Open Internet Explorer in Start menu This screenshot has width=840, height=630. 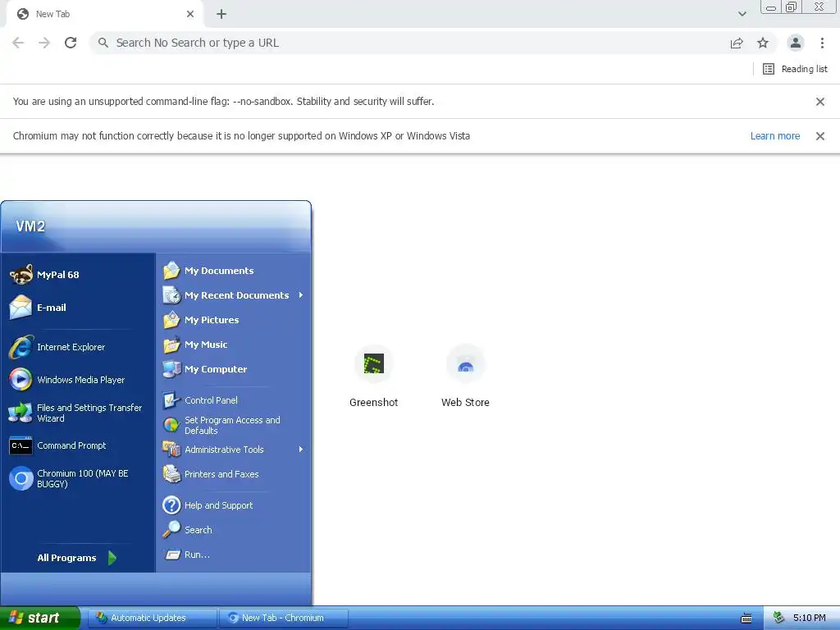78,347
